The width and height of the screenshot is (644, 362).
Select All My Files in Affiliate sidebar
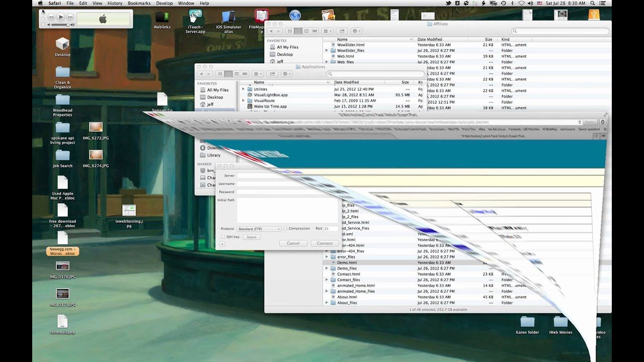(287, 47)
